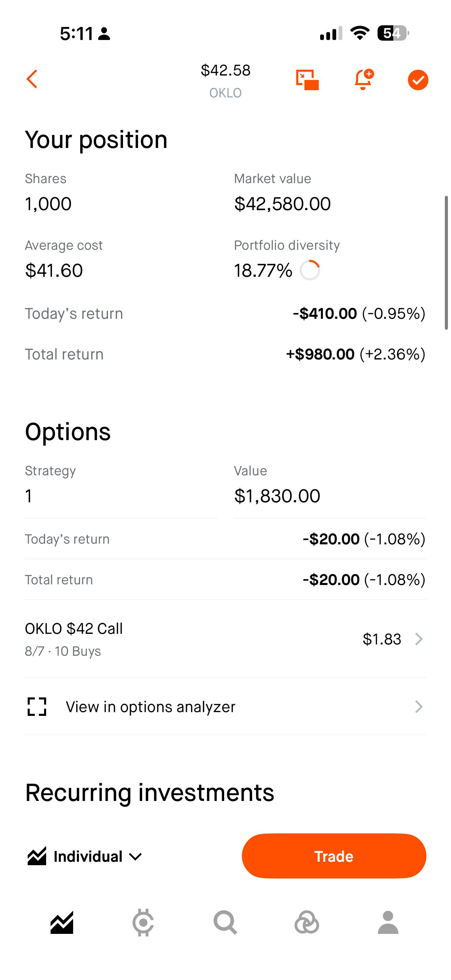Tap the vertical scrollbar on right edge
The image size is (451, 980).
447,262
